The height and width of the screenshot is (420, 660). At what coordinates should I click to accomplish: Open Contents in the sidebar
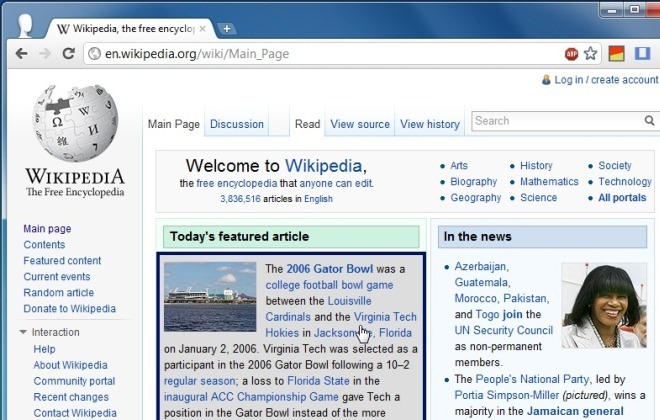point(44,245)
